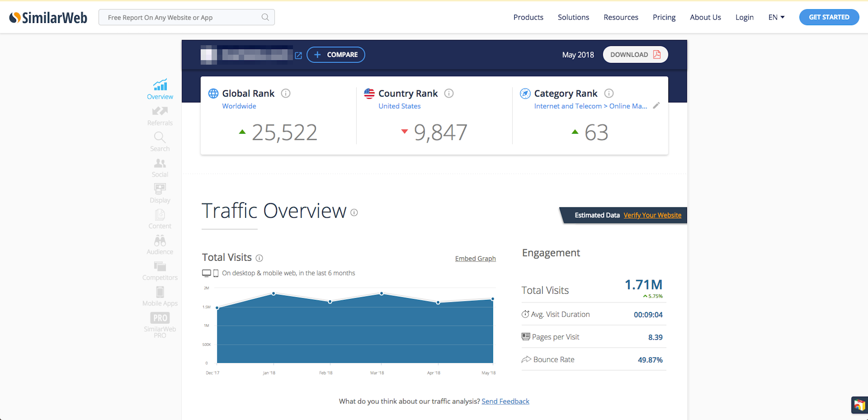This screenshot has height=420, width=868.
Task: Click the Global Rank info icon
Action: [286, 93]
